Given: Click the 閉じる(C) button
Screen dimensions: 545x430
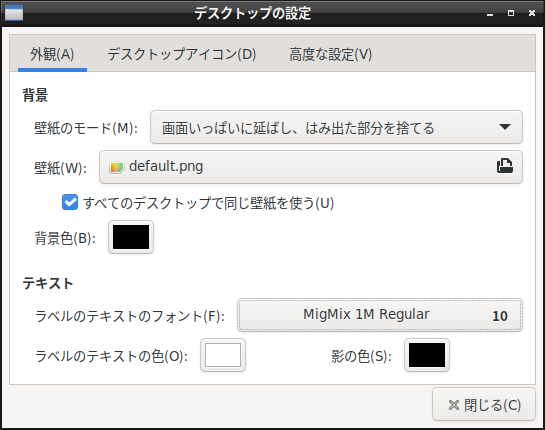Looking at the screenshot, I should coord(484,405).
